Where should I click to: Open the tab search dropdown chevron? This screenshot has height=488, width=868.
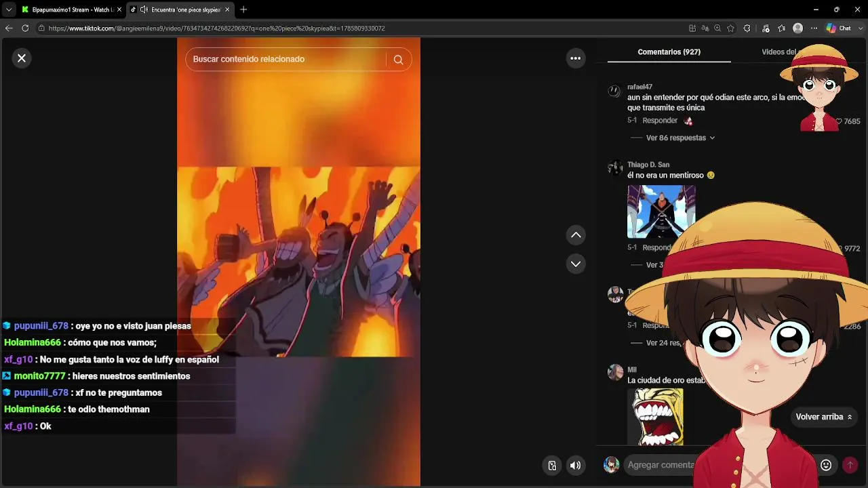[x=9, y=9]
